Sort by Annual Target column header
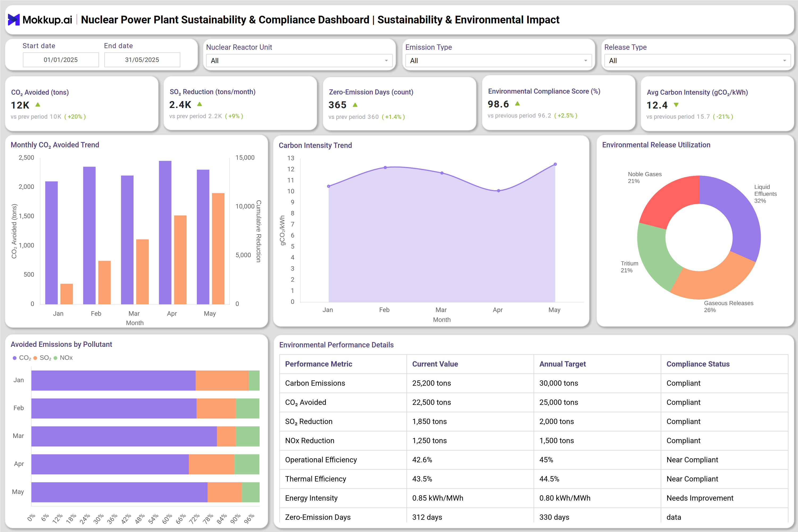The image size is (798, 532). (563, 364)
